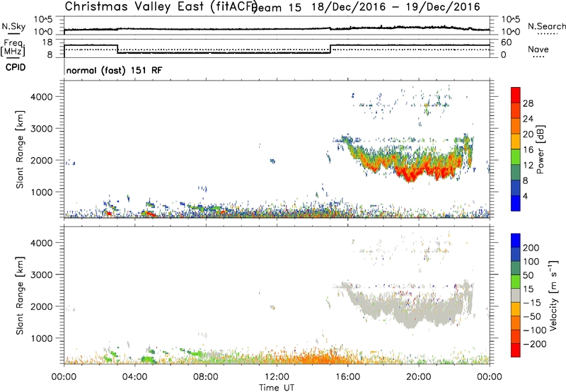Screen dimensions: 566x392
Task: Click the "16:00" time axis tick label
Action: point(347,377)
